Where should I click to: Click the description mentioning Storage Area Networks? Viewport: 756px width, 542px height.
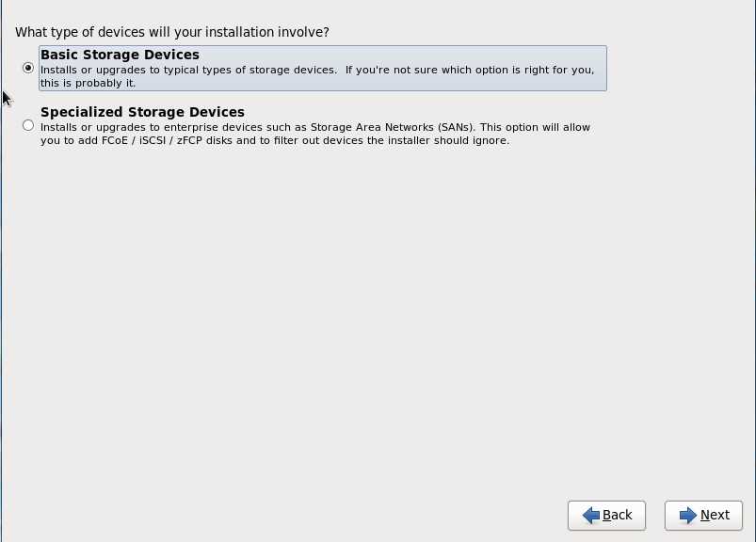point(315,134)
